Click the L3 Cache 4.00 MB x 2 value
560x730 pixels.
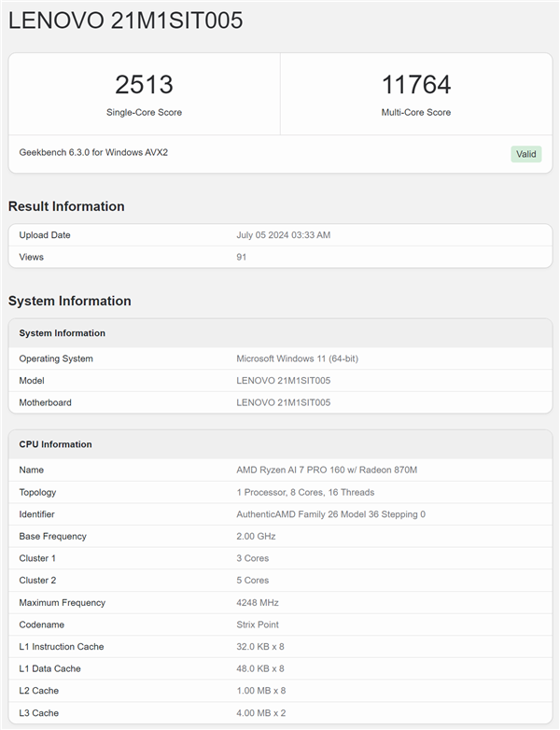click(260, 713)
